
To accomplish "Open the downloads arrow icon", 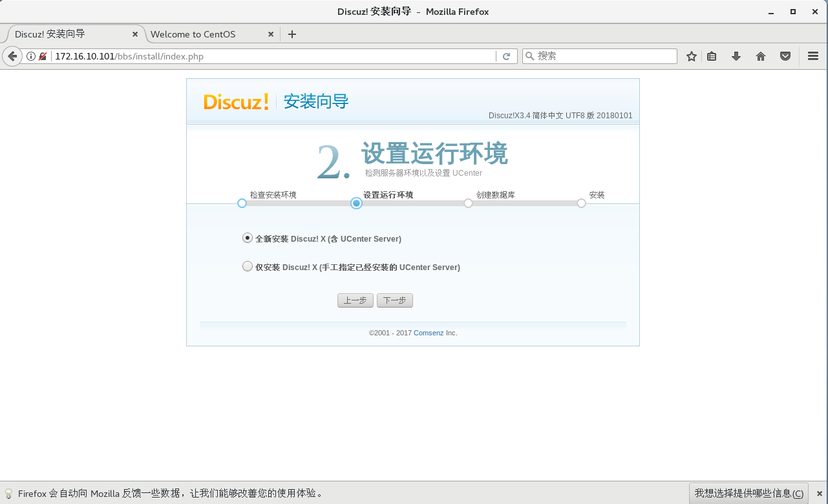I will pyautogui.click(x=736, y=56).
